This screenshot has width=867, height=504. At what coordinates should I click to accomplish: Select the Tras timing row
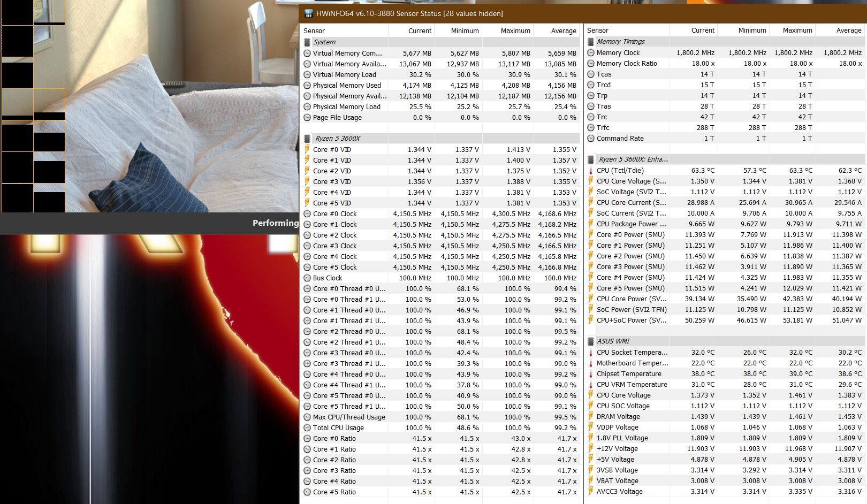click(x=725, y=106)
